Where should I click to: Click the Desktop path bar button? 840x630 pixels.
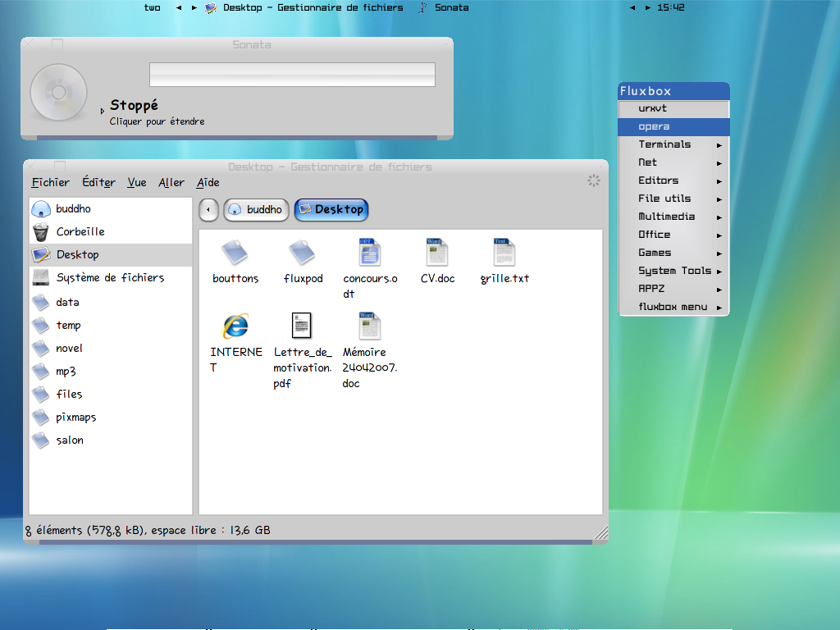(x=331, y=209)
